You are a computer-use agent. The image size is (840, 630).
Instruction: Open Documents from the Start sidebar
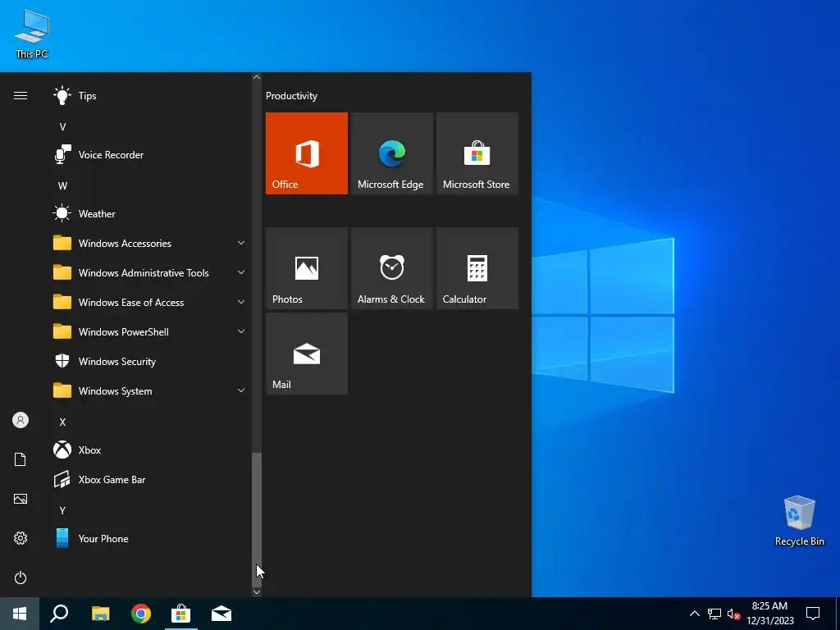[x=21, y=459]
